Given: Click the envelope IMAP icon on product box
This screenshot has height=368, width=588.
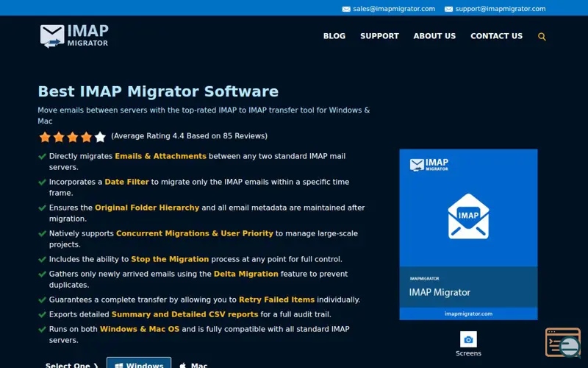Looking at the screenshot, I should (x=468, y=216).
